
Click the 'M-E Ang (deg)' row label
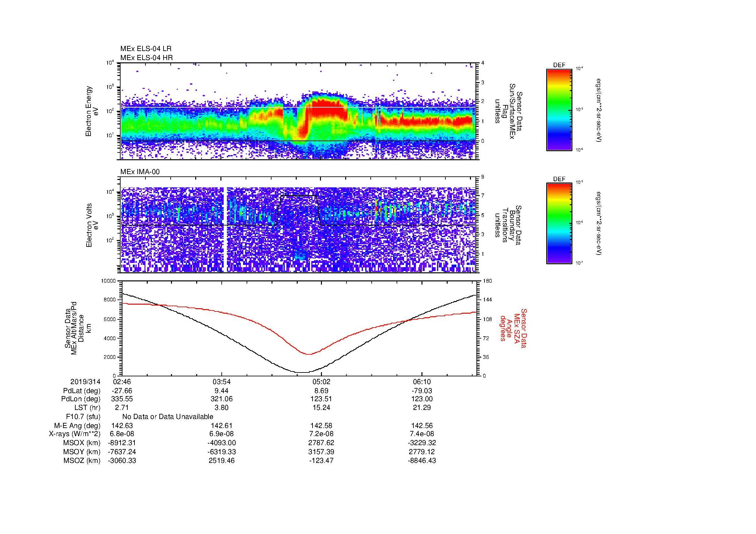[77, 426]
